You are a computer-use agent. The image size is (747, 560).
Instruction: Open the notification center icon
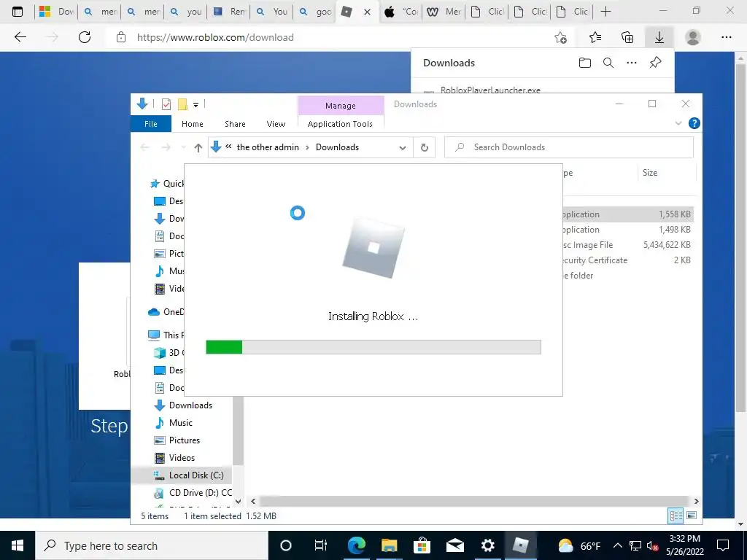pyautogui.click(x=723, y=545)
